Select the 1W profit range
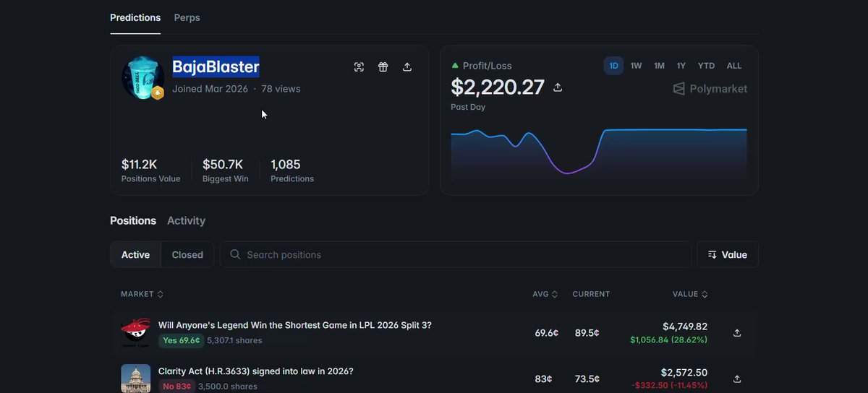Screen dimensions: 868x393 coord(637,66)
